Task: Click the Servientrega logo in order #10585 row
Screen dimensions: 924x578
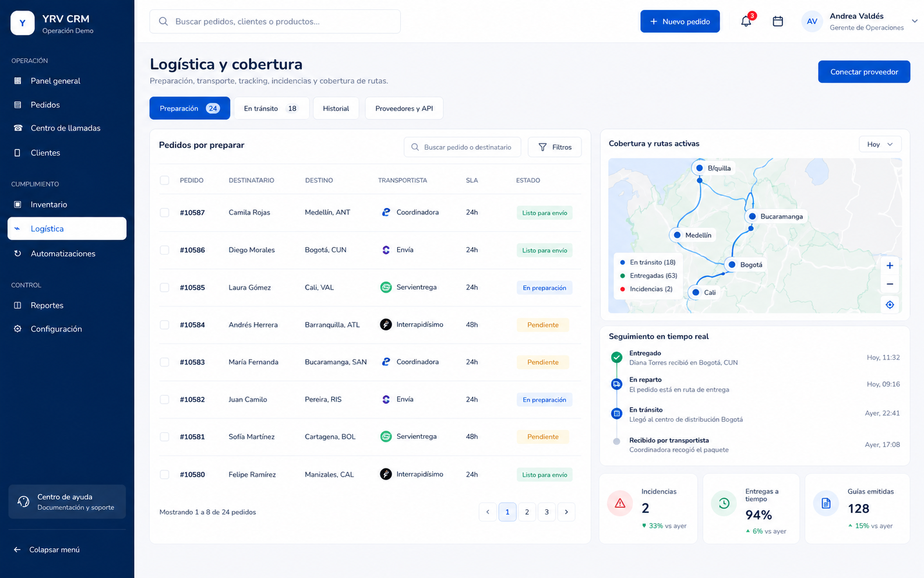Action: pos(386,287)
